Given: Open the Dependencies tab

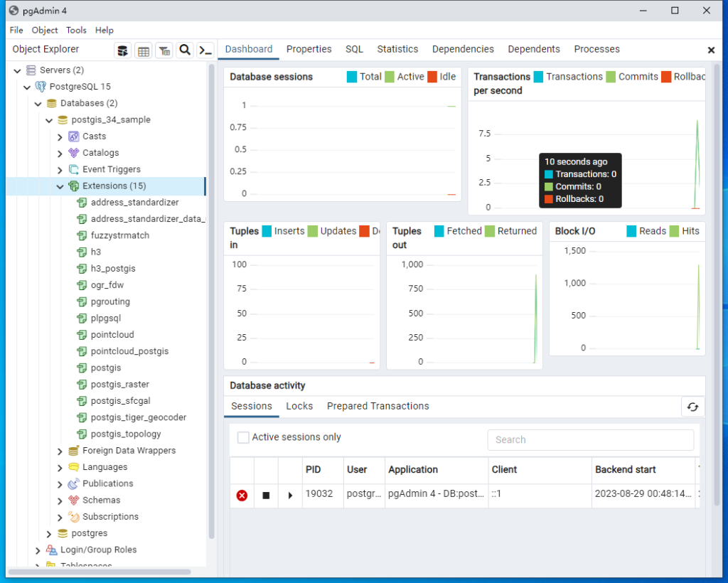Looking at the screenshot, I should coord(463,49).
